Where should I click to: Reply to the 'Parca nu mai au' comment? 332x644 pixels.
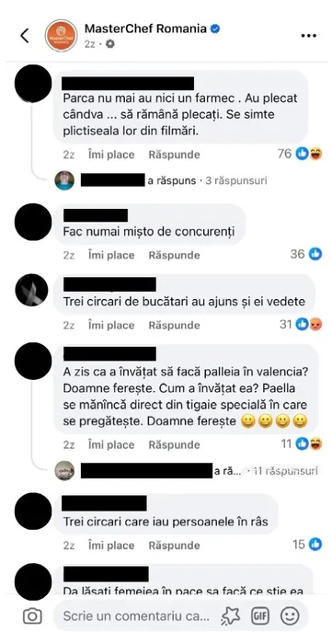[x=174, y=155]
